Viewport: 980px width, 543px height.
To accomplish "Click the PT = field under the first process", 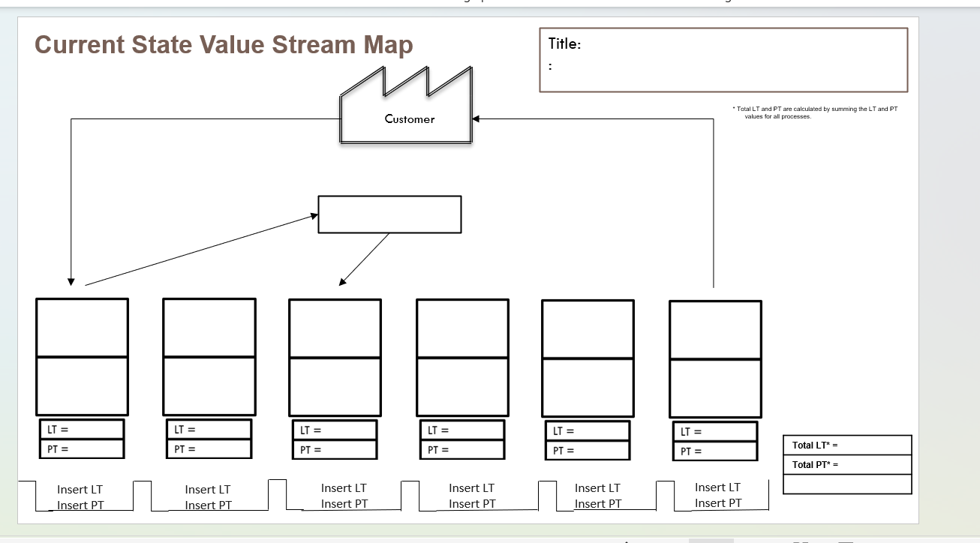I will 81,448.
